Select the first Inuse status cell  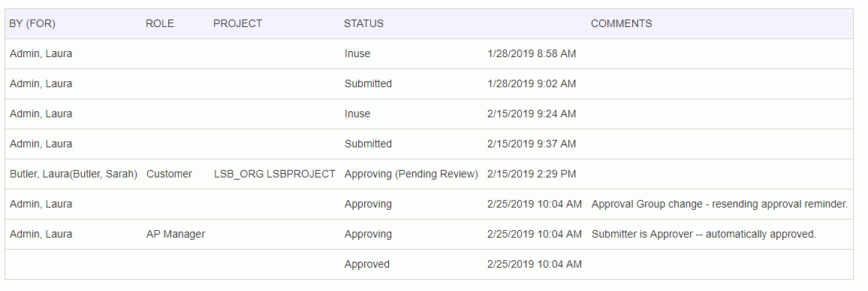click(357, 54)
